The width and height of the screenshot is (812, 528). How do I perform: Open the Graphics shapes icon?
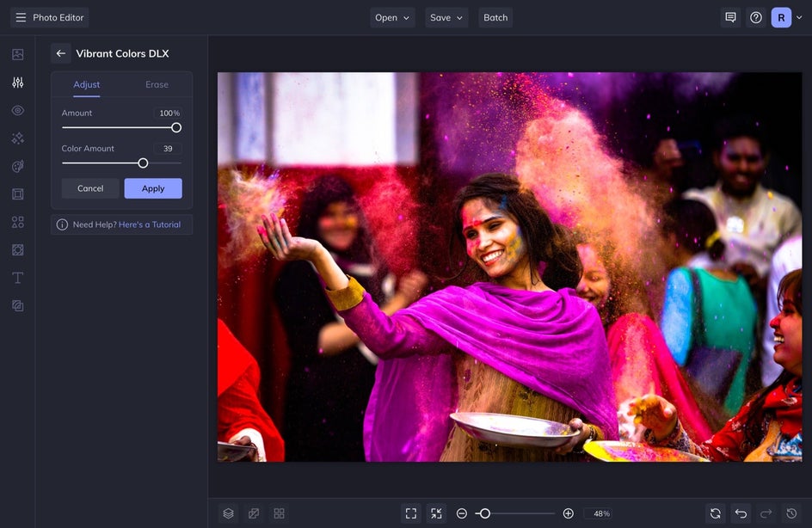coord(17,222)
